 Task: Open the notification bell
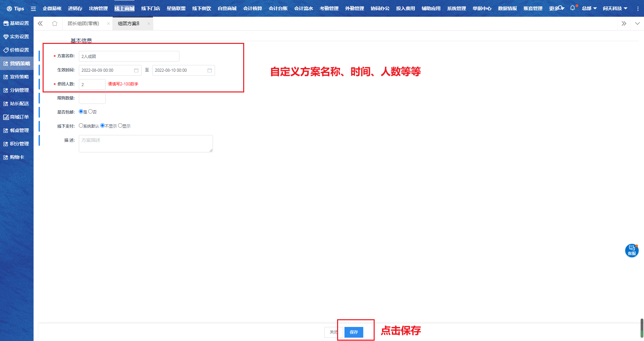tap(572, 8)
